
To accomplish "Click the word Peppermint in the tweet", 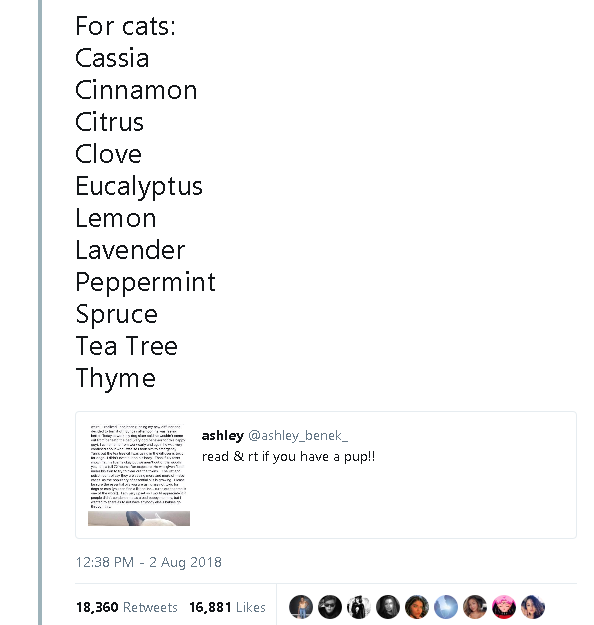I will [x=146, y=283].
